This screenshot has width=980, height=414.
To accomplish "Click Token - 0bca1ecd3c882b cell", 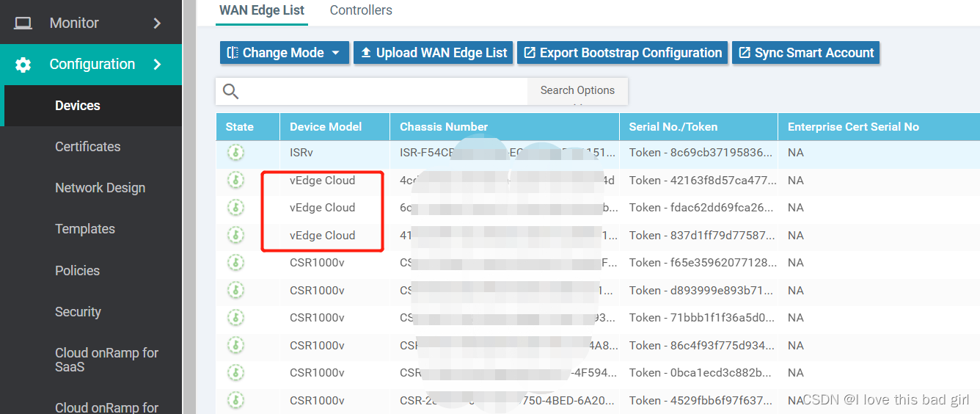I will [x=701, y=373].
